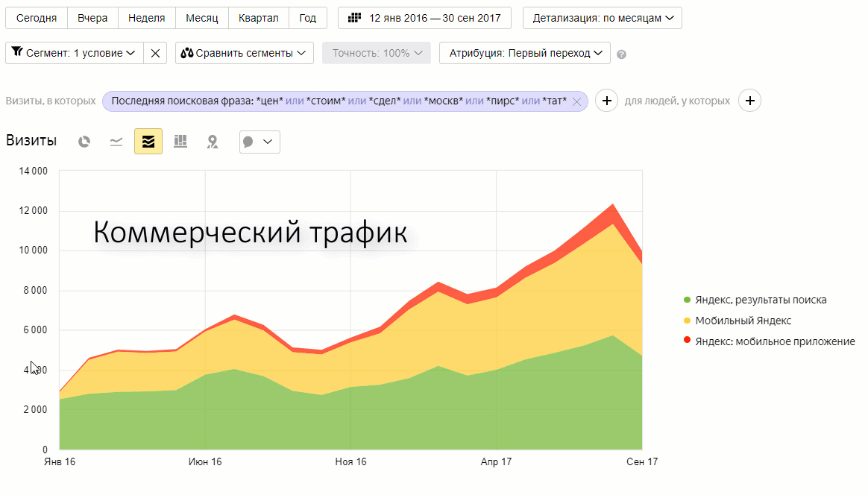Select the Вчера period tab
Image resolution: width=868 pixels, height=495 pixels.
[92, 18]
